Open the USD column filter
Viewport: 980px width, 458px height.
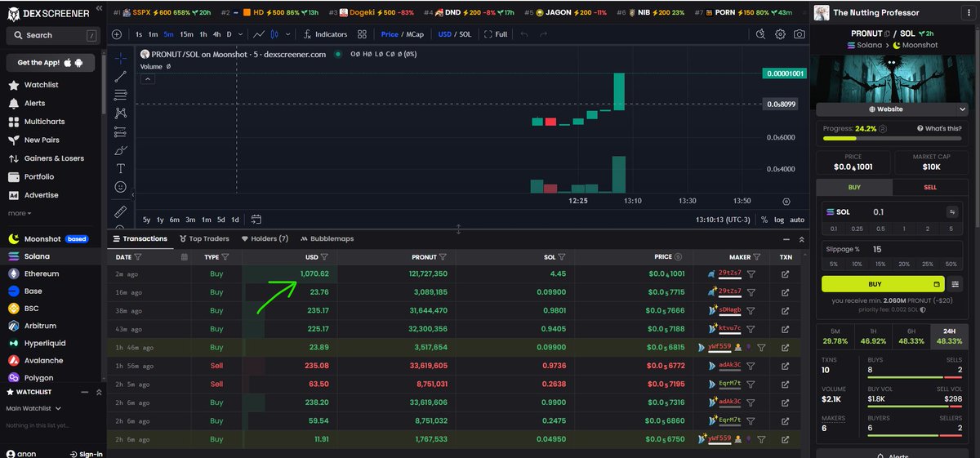(x=324, y=256)
